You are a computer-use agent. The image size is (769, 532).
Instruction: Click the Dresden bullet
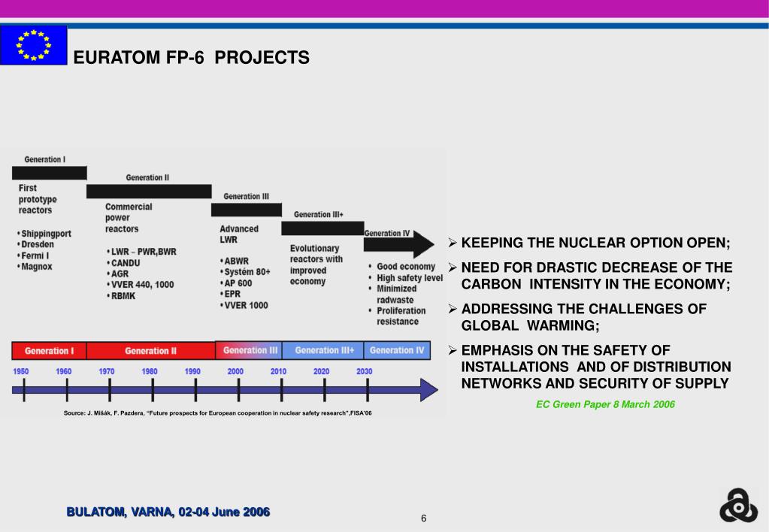click(35, 244)
